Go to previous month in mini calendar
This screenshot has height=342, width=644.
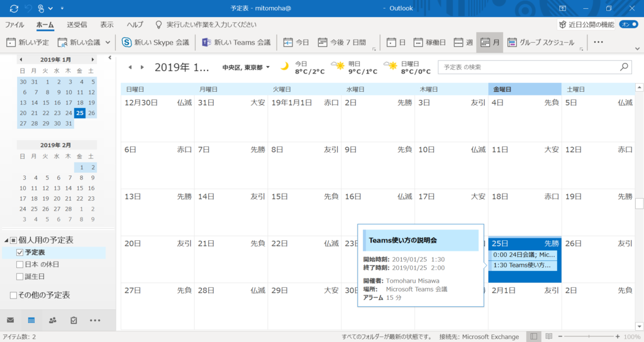21,60
